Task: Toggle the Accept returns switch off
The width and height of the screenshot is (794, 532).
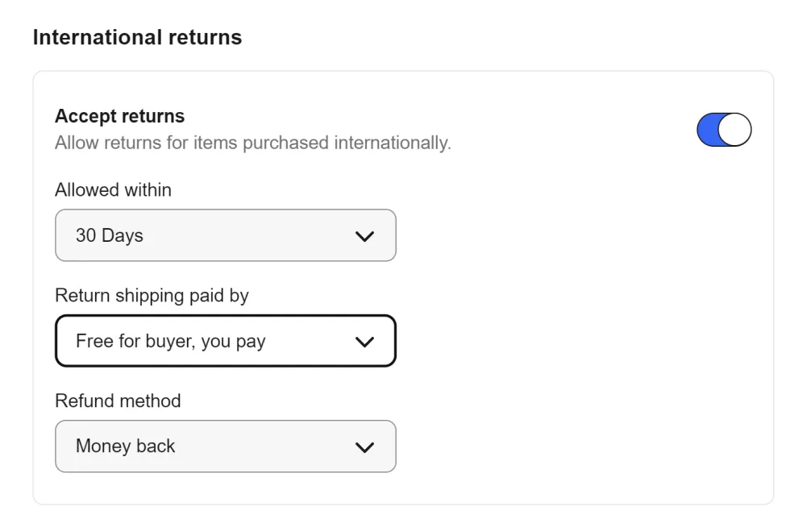Action: click(724, 130)
